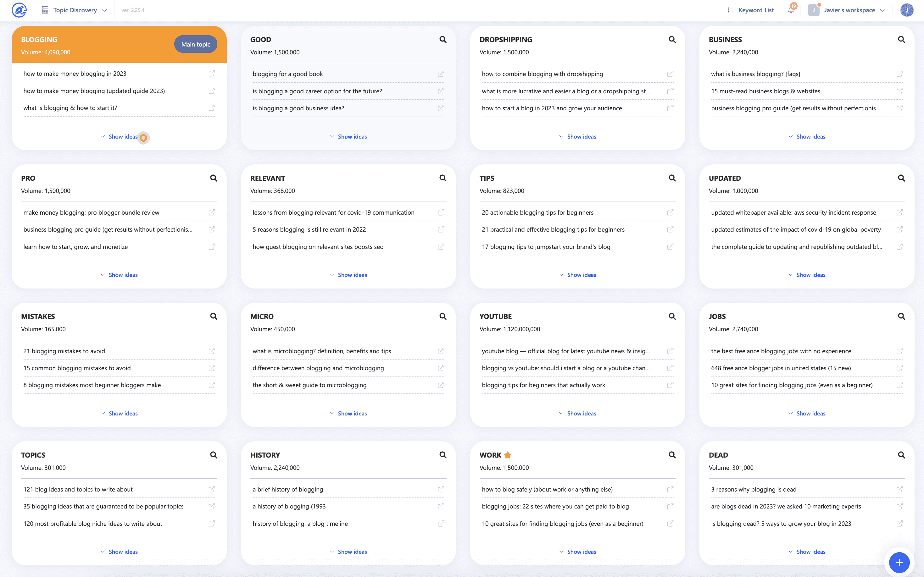Open user avatar J menu
Image resolution: width=924 pixels, height=577 pixels.
point(906,10)
